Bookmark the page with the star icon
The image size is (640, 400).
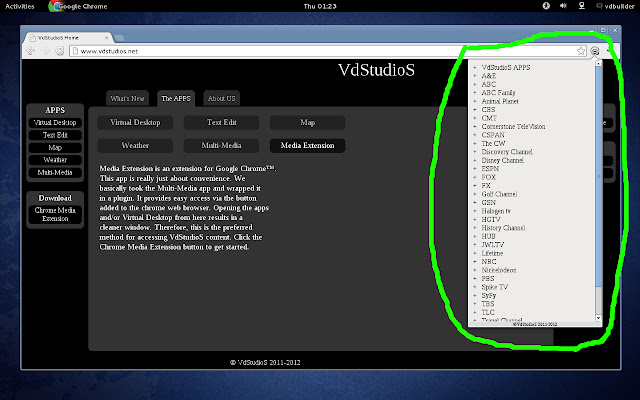click(x=581, y=51)
